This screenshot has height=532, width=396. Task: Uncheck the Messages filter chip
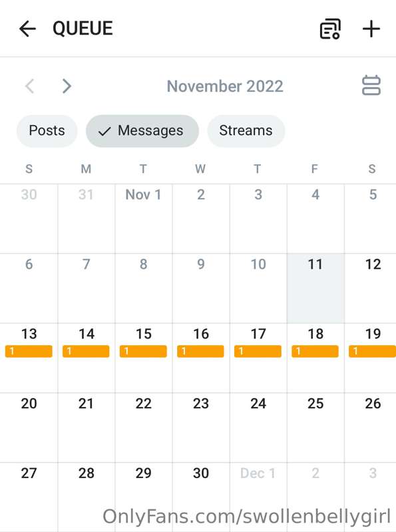click(142, 130)
